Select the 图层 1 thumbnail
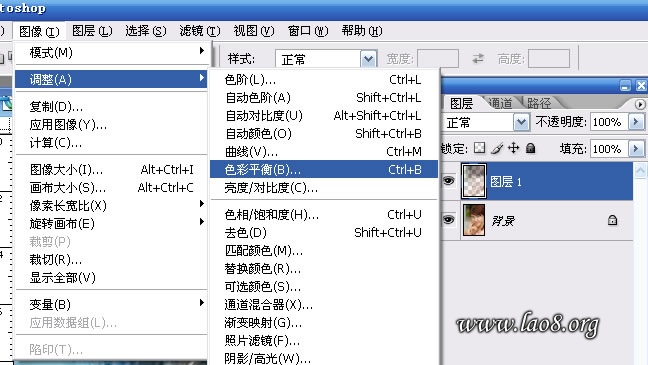Image resolution: width=648 pixels, height=365 pixels. coord(474,181)
